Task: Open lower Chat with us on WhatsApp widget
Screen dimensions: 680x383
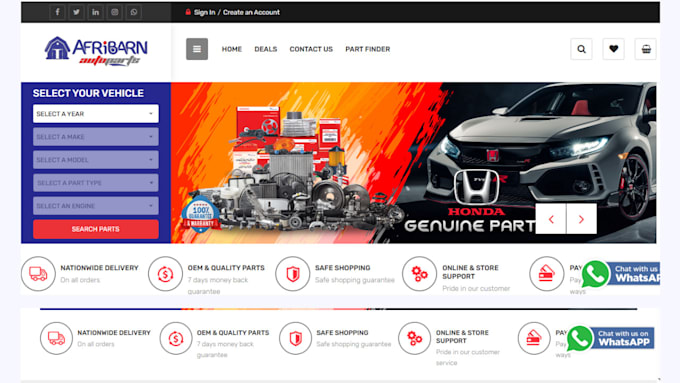Action: 610,338
